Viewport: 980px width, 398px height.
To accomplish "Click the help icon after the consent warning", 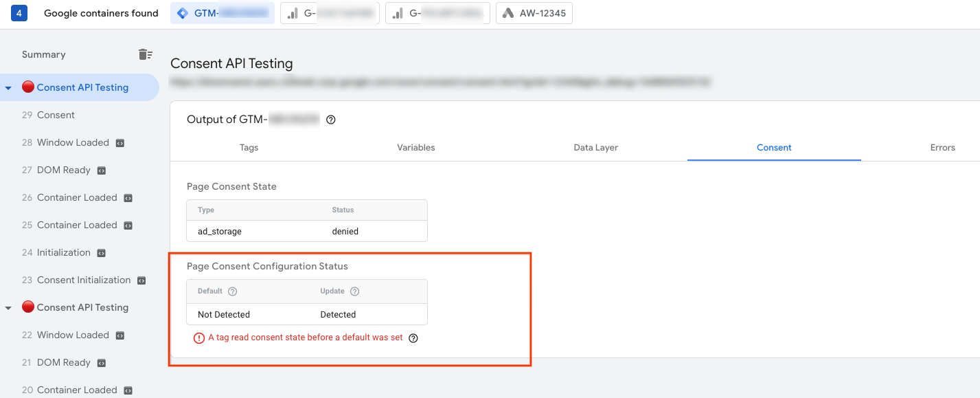I will [413, 338].
